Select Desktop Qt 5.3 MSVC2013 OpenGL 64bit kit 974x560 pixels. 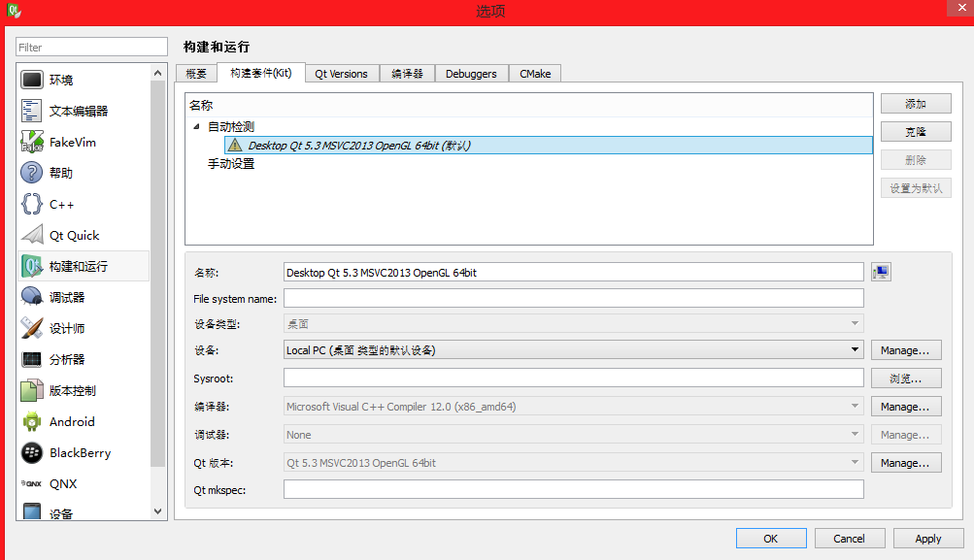[x=548, y=146]
